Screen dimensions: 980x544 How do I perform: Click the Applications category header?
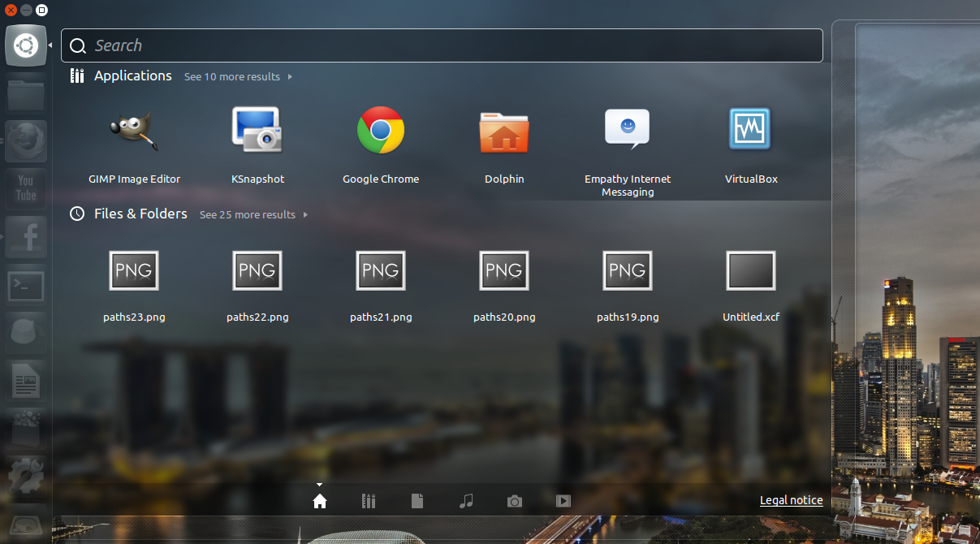[x=133, y=76]
